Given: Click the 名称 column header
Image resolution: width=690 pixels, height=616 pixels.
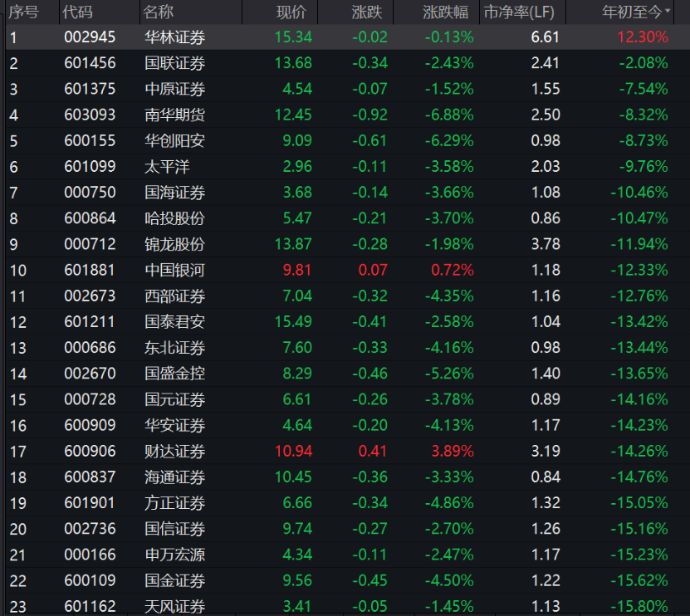Looking at the screenshot, I should (x=159, y=12).
